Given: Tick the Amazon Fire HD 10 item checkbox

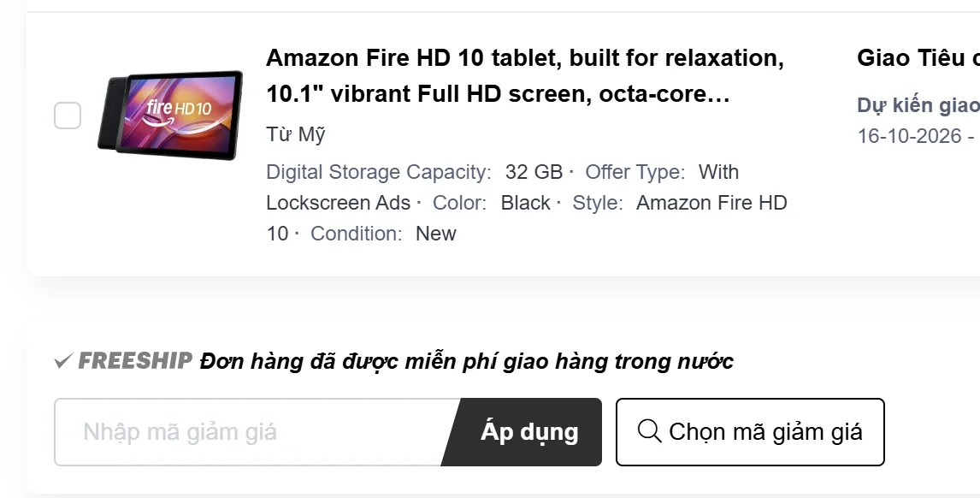Looking at the screenshot, I should (68, 116).
